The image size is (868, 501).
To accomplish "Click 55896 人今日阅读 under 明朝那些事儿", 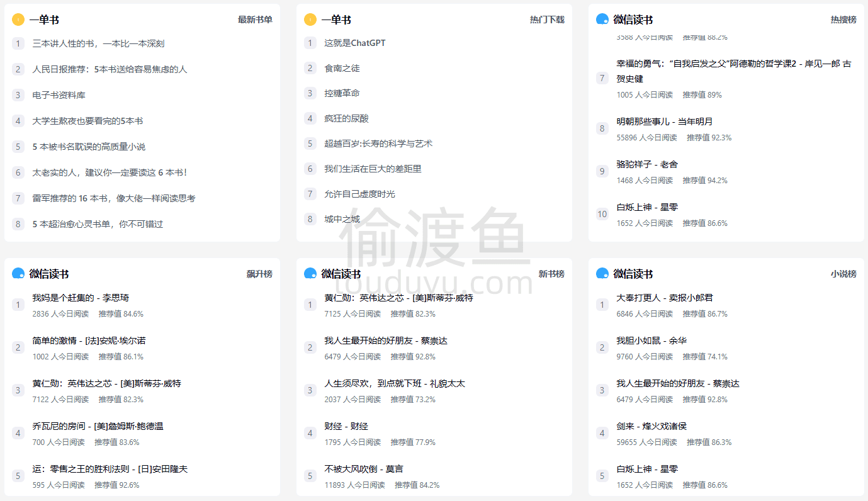I will tap(646, 137).
